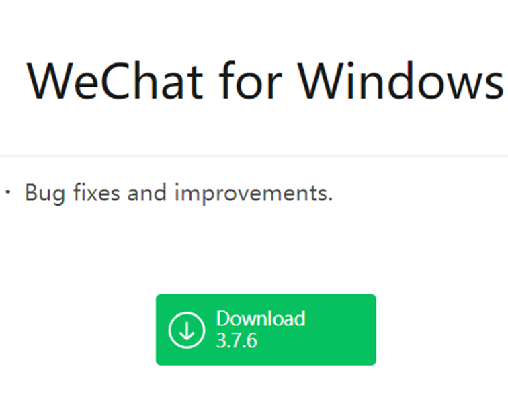Image resolution: width=508 pixels, height=420 pixels.
Task: Click the word "Windows" in the title
Action: pyautogui.click(x=400, y=81)
